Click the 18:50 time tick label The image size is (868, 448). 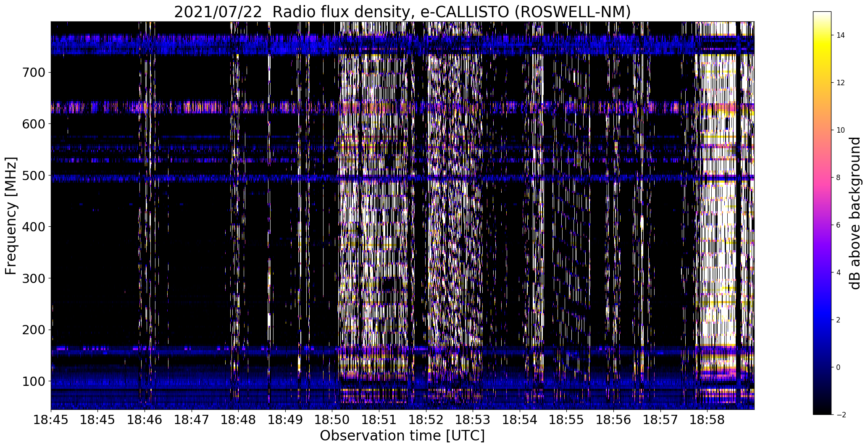[332, 420]
